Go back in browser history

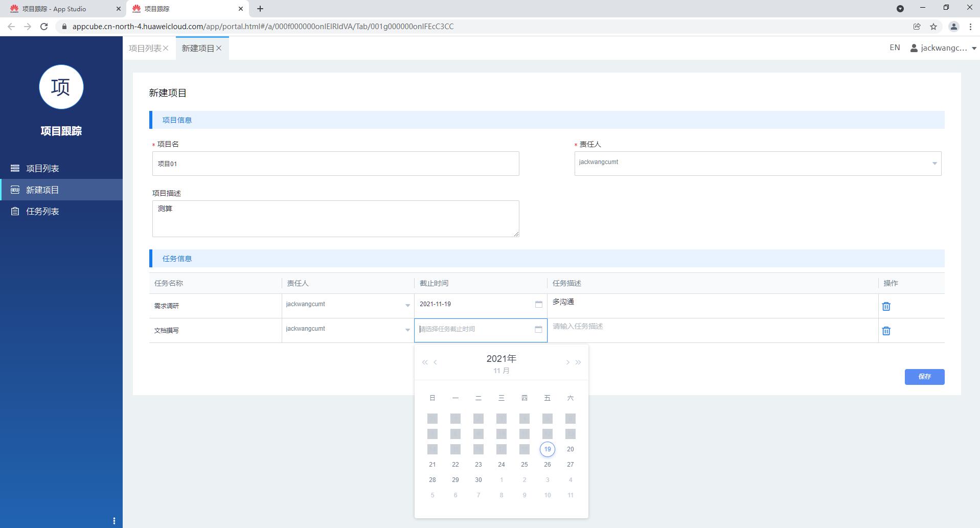point(11,27)
